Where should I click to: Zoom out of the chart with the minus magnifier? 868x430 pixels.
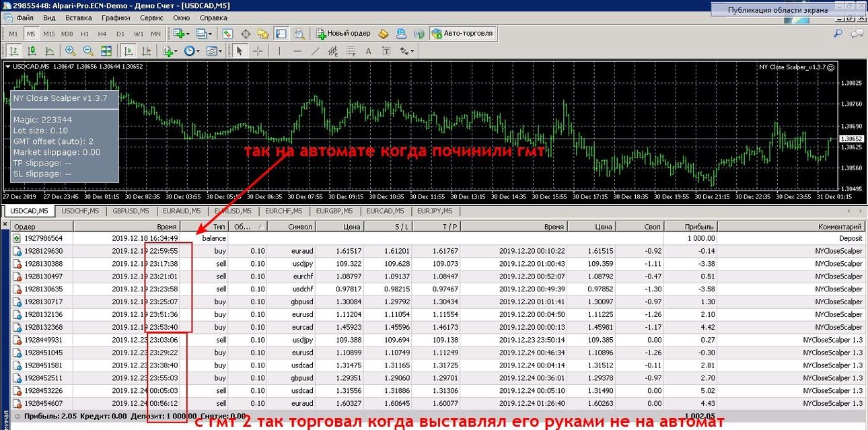tap(88, 50)
